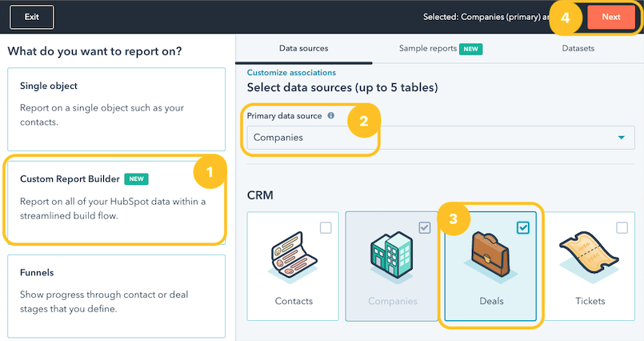Viewport: 644px width, 341px height.
Task: Click the Tickets label text
Action: tap(590, 301)
